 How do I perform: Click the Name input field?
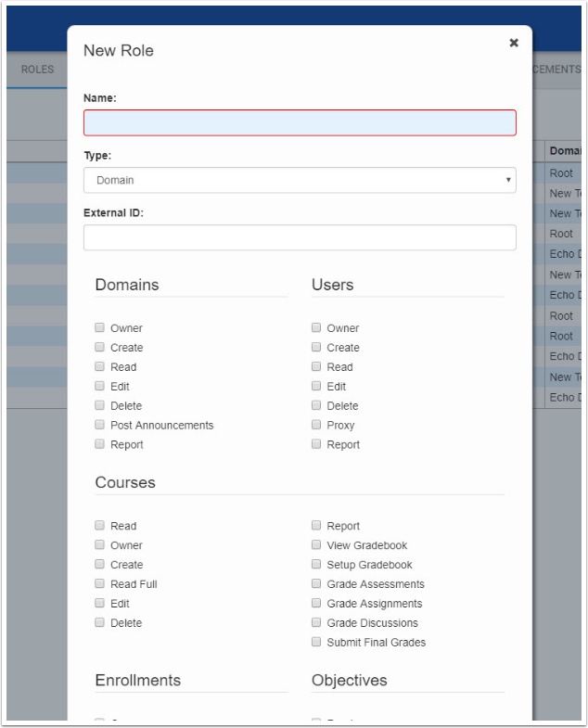300,122
